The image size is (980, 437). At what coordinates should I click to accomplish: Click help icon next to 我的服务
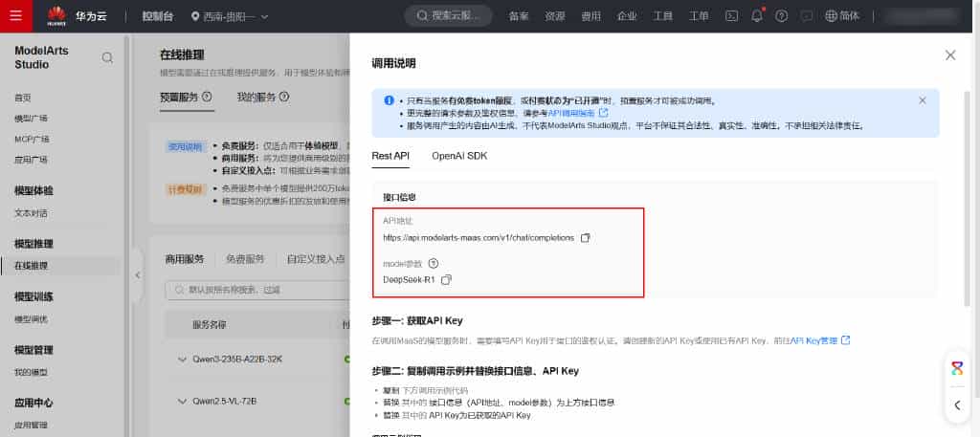click(x=283, y=97)
